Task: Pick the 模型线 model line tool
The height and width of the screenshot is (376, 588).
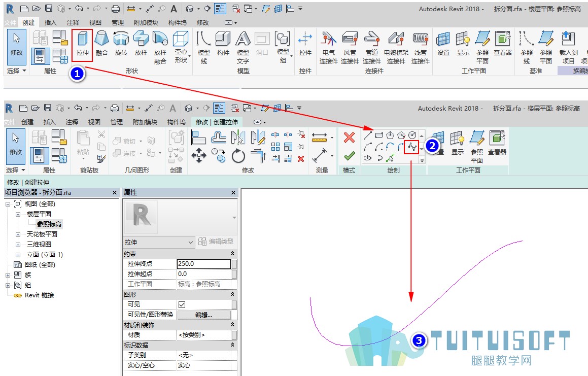Action: pos(203,48)
